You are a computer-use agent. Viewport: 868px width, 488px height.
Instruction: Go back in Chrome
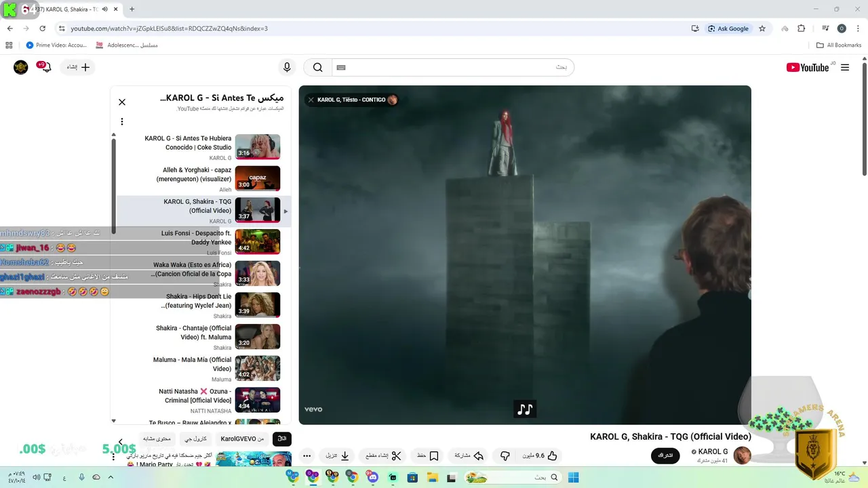click(x=9, y=28)
